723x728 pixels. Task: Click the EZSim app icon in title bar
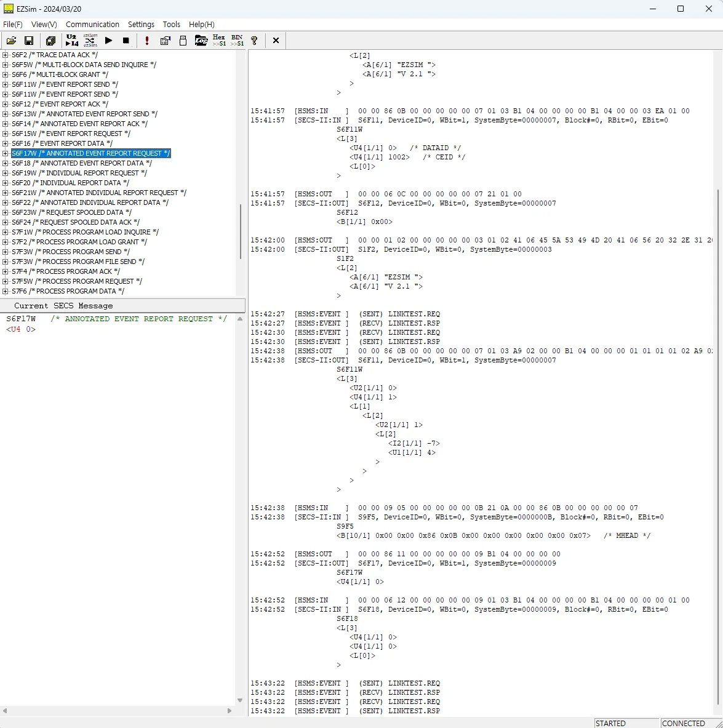click(9, 9)
